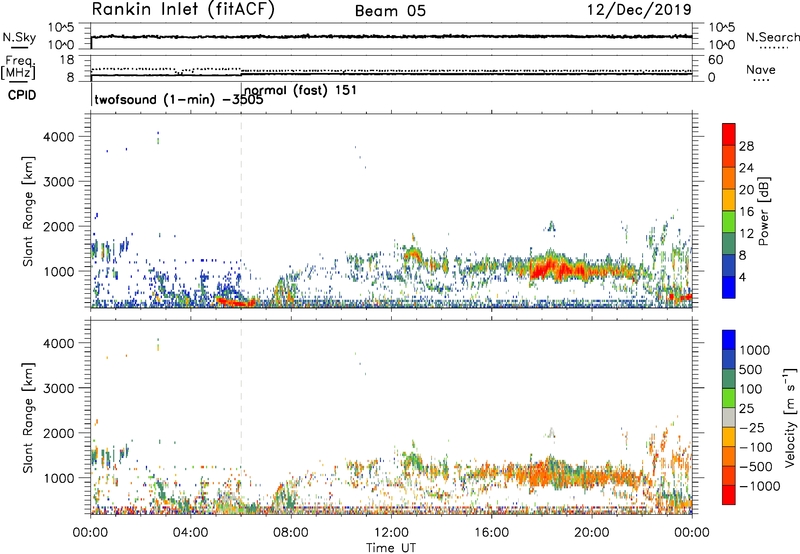Screen dimensions: 800x554
Task: Click the 'Power [dB]' colorbar label
Action: [x=763, y=211]
